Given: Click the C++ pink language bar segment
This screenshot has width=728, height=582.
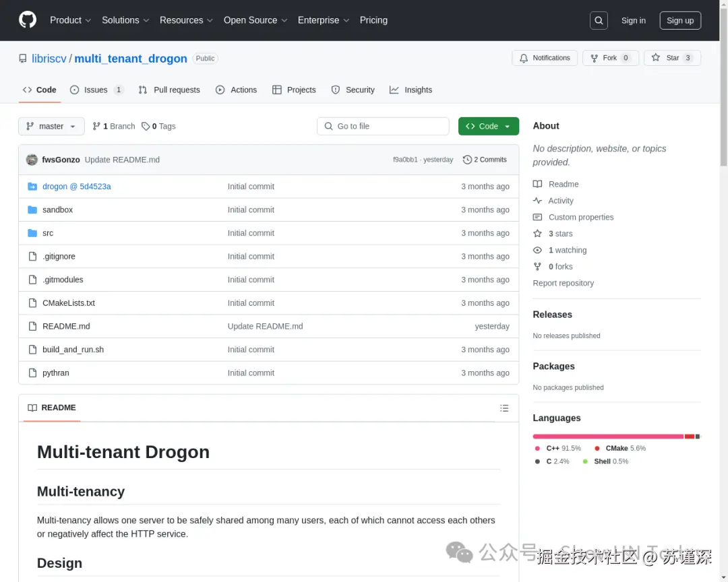Looking at the screenshot, I should [608, 437].
